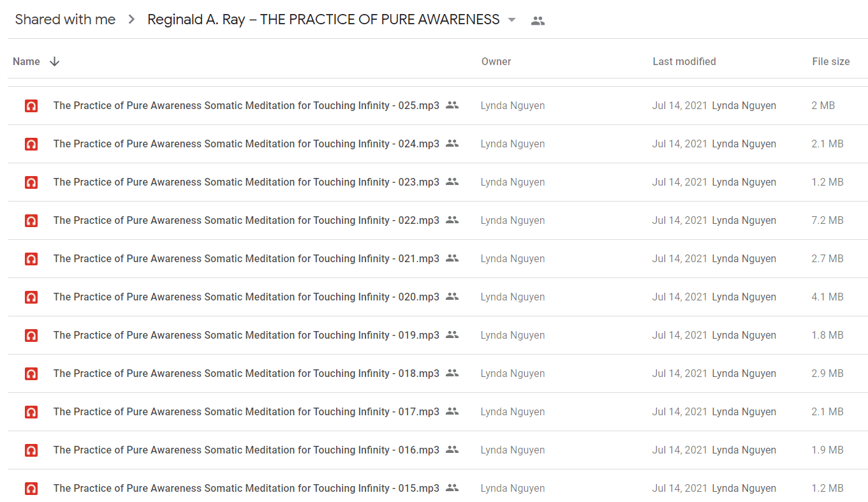
Task: Select the file name ending in 023.mp3
Action: [x=246, y=182]
